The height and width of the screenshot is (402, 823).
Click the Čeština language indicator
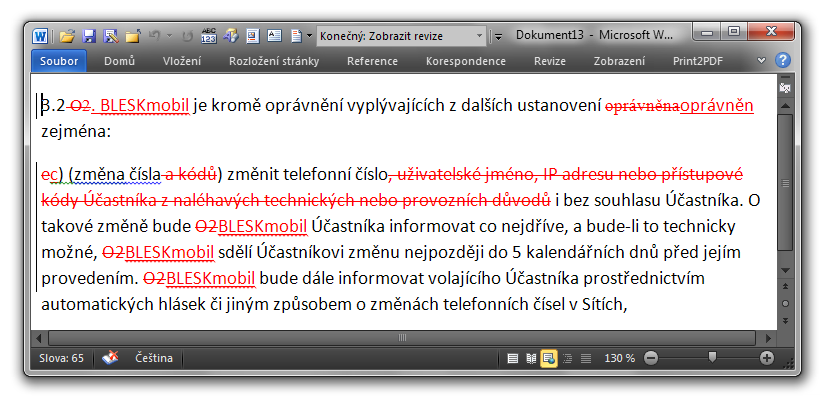coord(154,358)
